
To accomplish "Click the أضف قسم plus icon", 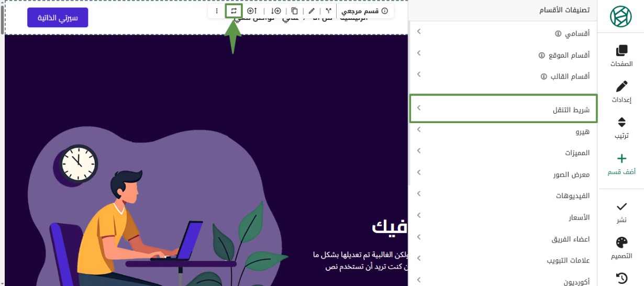I will (621, 159).
